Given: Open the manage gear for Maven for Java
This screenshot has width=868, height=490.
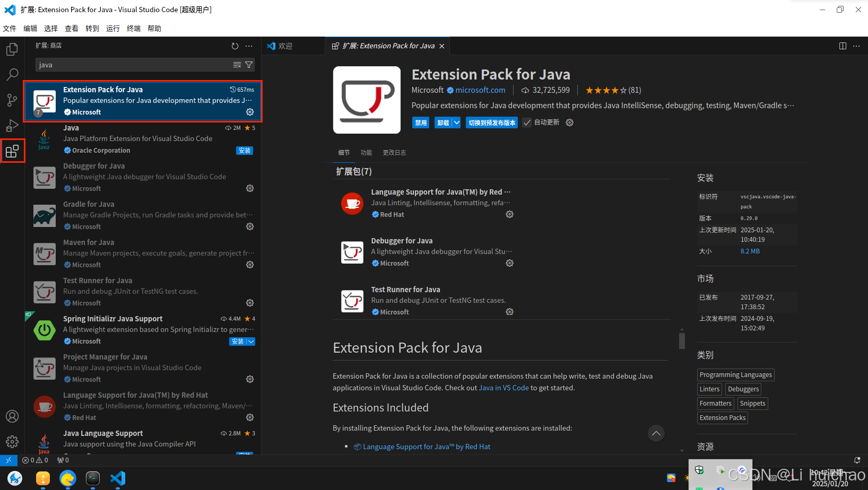Looking at the screenshot, I should coord(250,265).
